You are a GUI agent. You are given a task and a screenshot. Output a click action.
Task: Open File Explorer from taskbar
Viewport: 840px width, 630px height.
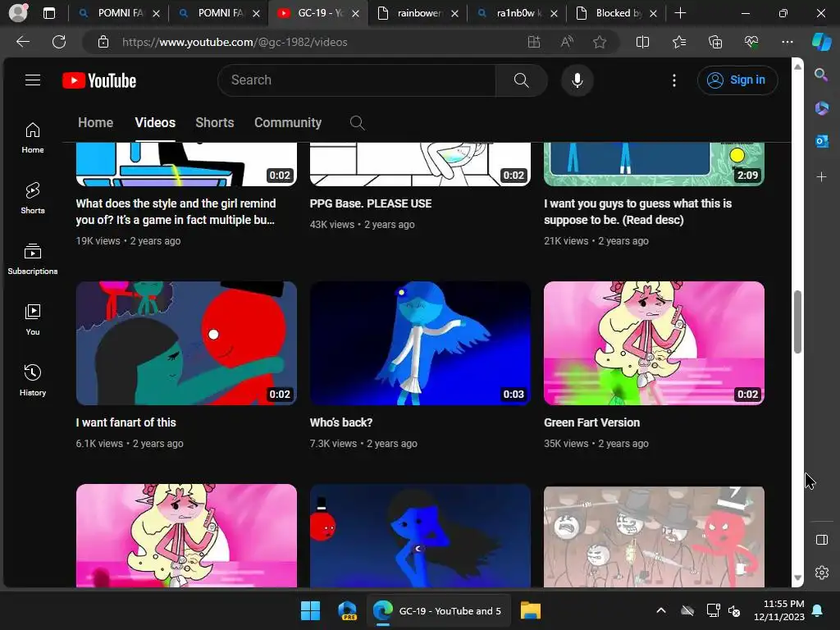[x=531, y=610]
